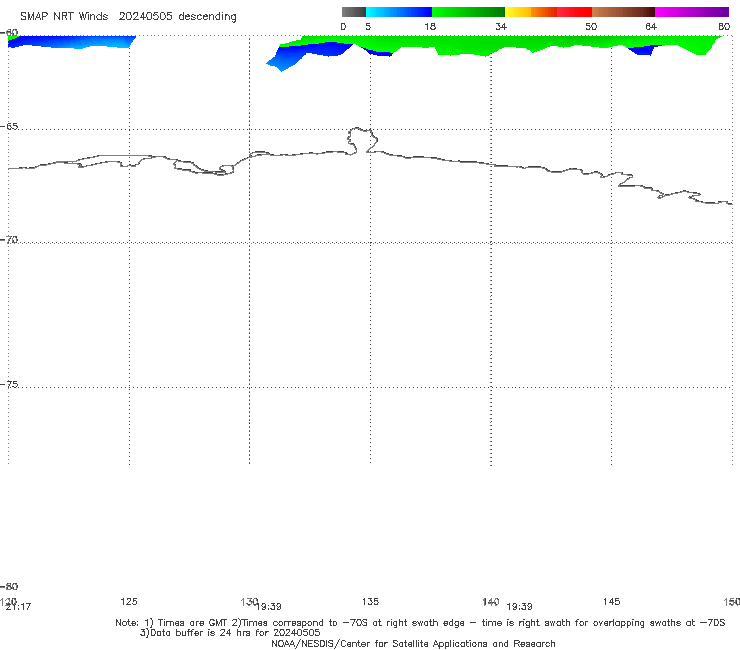740x650 pixels.
Task: Click the NOAA/NESDIS Center for Satellite Applications credit
Action: pyautogui.click(x=413, y=643)
